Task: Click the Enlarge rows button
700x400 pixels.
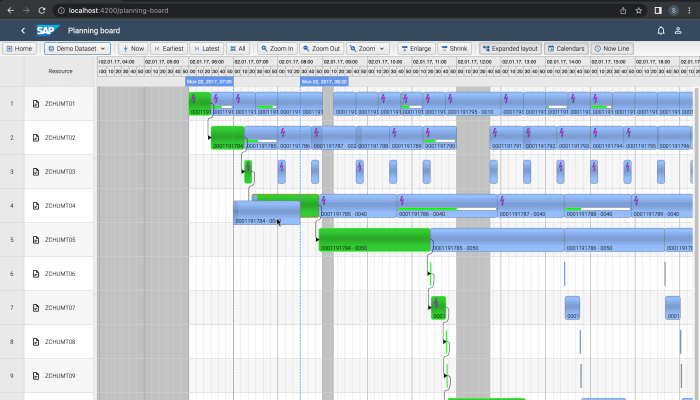Action: (x=416, y=48)
